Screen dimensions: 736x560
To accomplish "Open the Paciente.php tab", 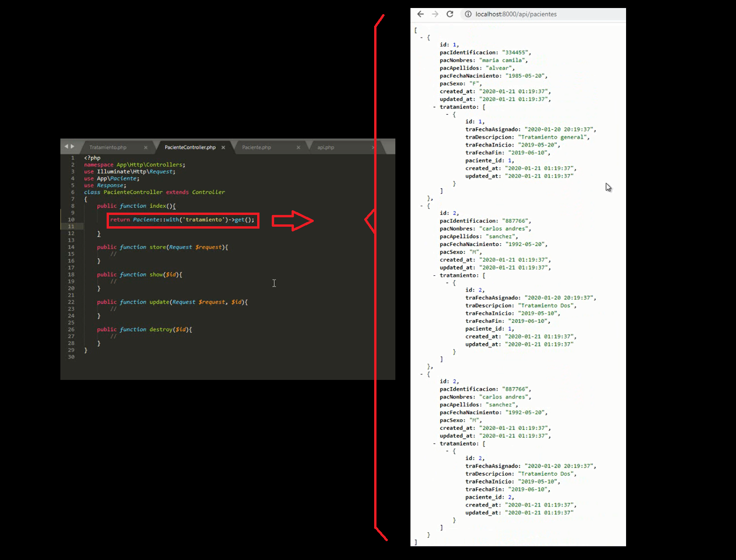I will pos(257,148).
